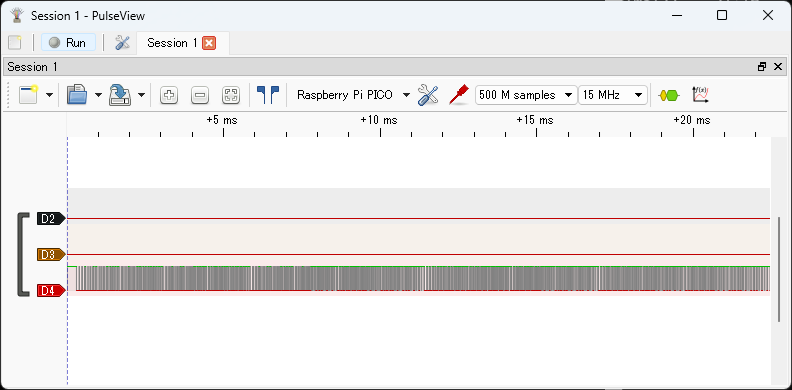Select the D4 channel label
This screenshot has width=792, height=390.
click(51, 290)
